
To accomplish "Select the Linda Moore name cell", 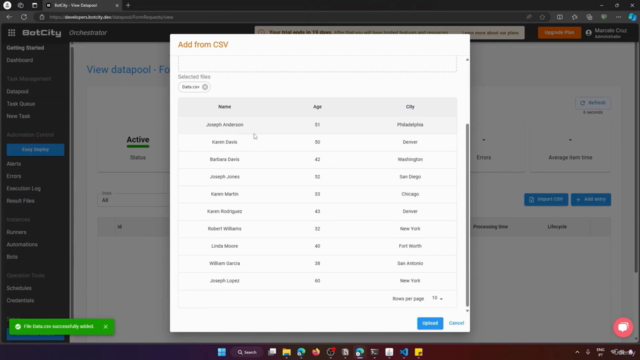I will tap(224, 246).
